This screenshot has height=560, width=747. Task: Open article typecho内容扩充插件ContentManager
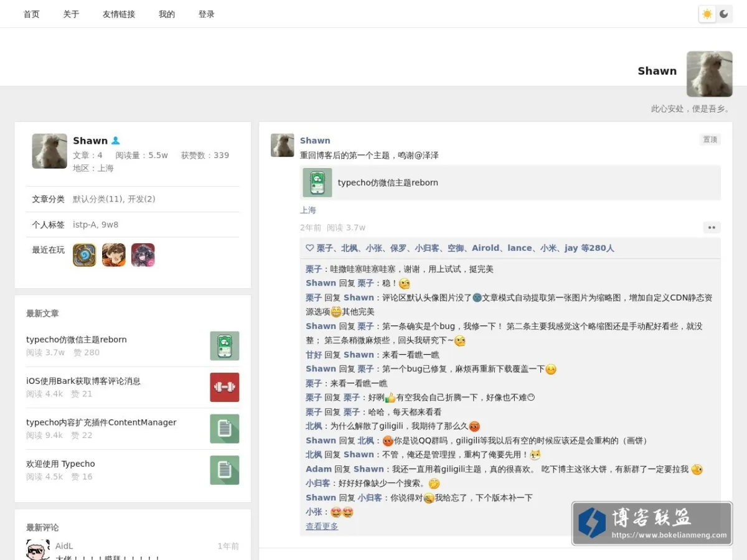coord(101,422)
